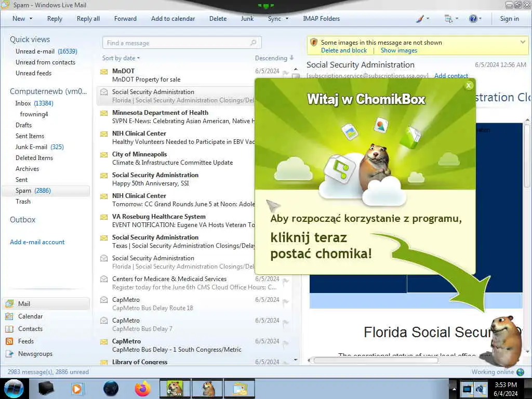532x399 pixels.
Task: Open the Drafts folder
Action: [23, 125]
